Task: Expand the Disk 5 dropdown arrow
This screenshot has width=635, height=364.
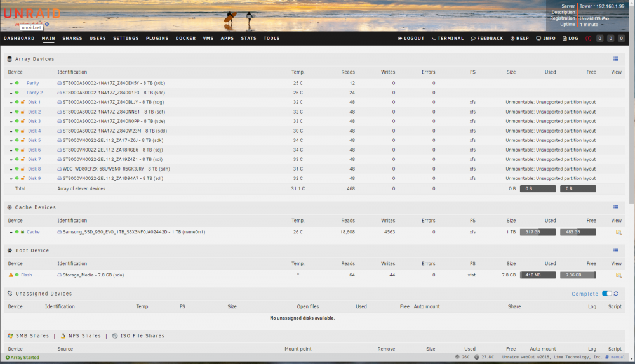Action: click(11, 141)
